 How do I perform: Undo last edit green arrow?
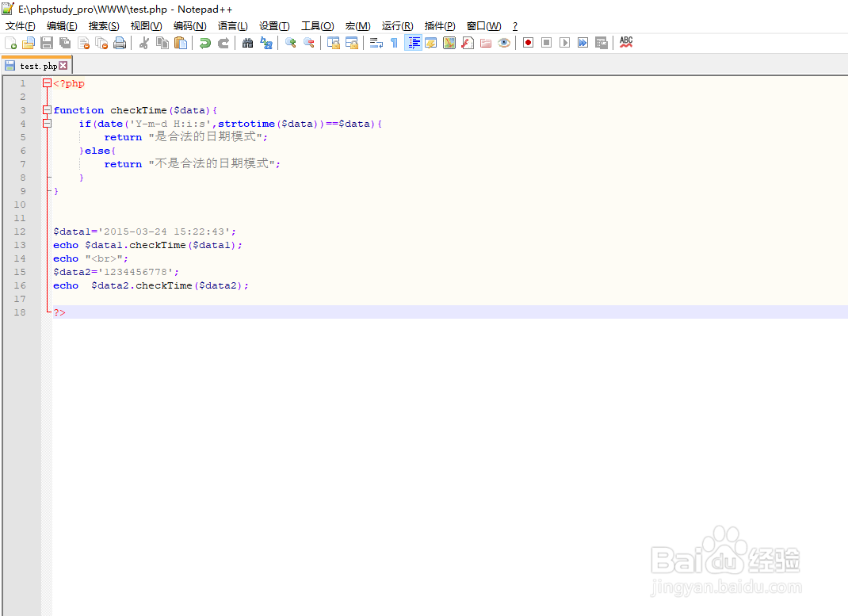click(x=205, y=44)
